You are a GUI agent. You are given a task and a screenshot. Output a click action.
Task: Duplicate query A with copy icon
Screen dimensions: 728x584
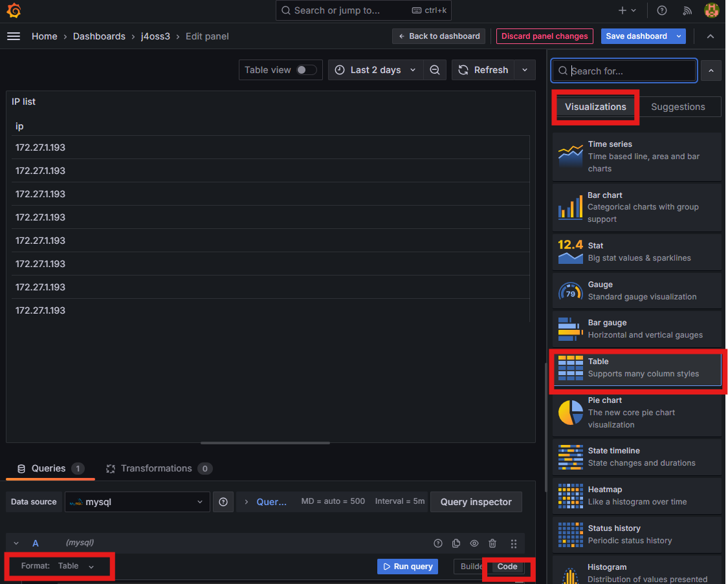pos(456,543)
